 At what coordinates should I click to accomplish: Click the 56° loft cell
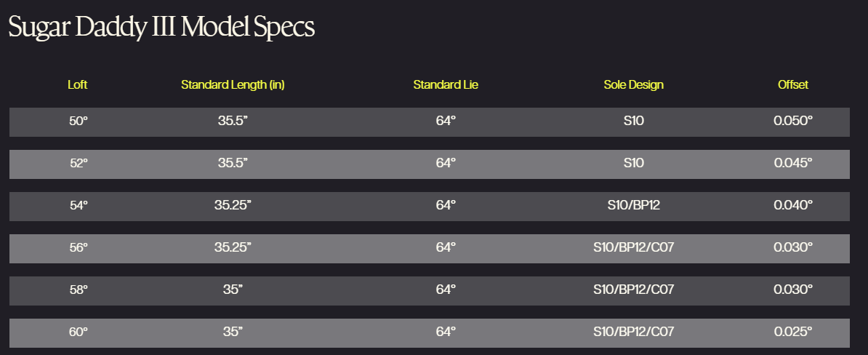click(78, 247)
